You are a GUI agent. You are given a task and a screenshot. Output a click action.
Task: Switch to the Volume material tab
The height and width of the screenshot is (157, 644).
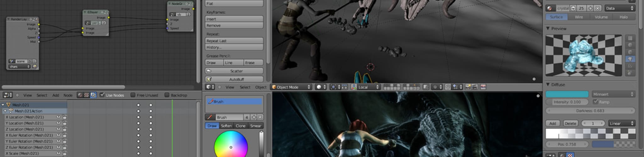[x=601, y=17]
